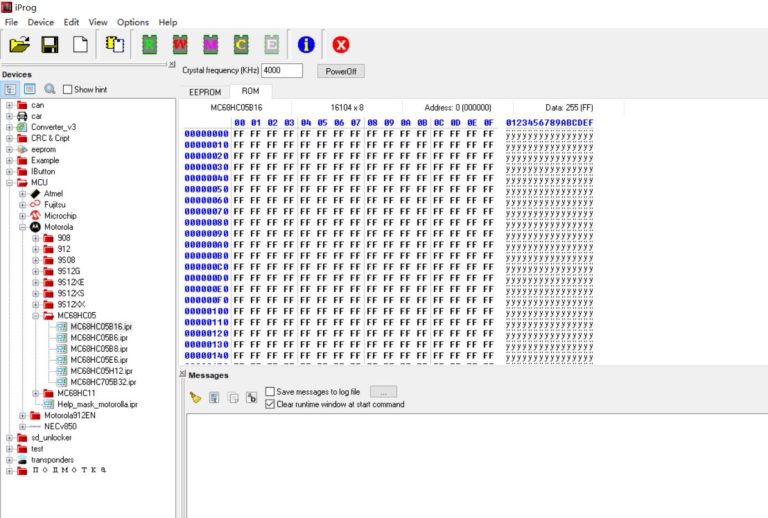Click the red W write chip icon

click(180, 45)
